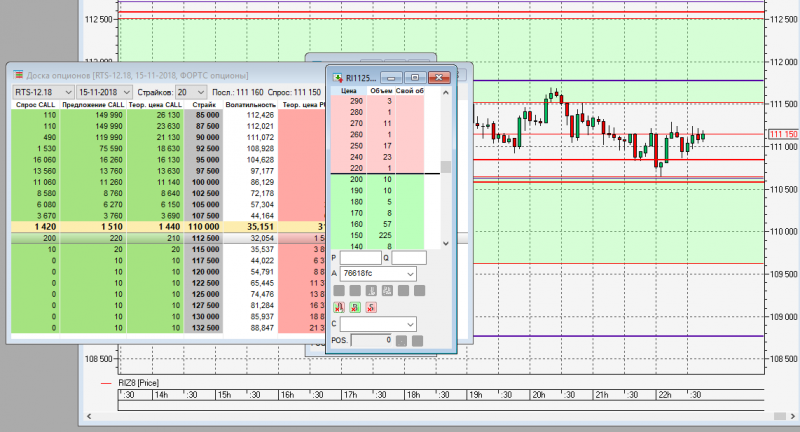Click the sixth gray button in order row
This screenshot has height=432, width=800.
(x=419, y=291)
